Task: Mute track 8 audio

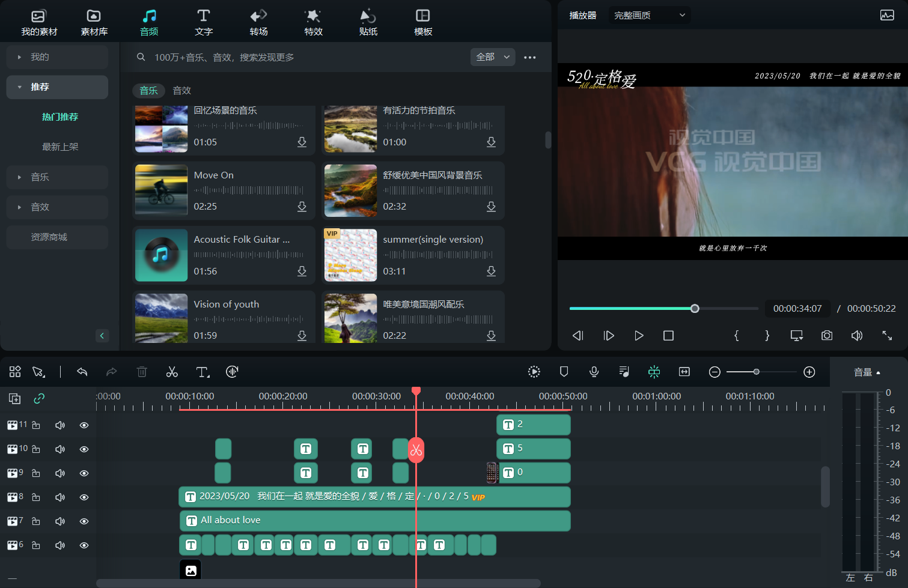Action: coord(60,497)
